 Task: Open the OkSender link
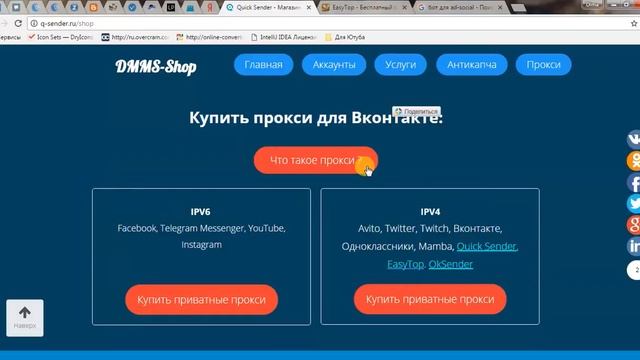tap(451, 264)
